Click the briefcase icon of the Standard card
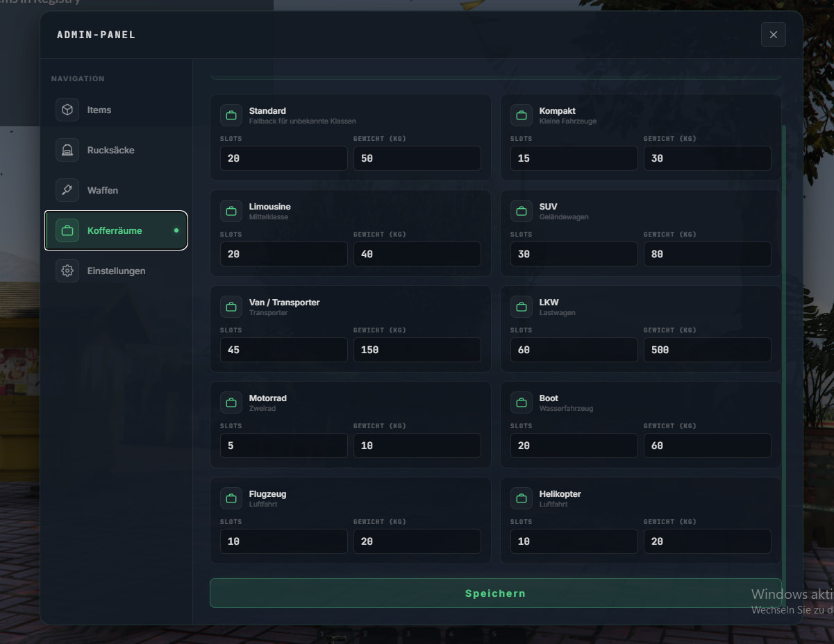The height and width of the screenshot is (644, 834). pyautogui.click(x=231, y=115)
